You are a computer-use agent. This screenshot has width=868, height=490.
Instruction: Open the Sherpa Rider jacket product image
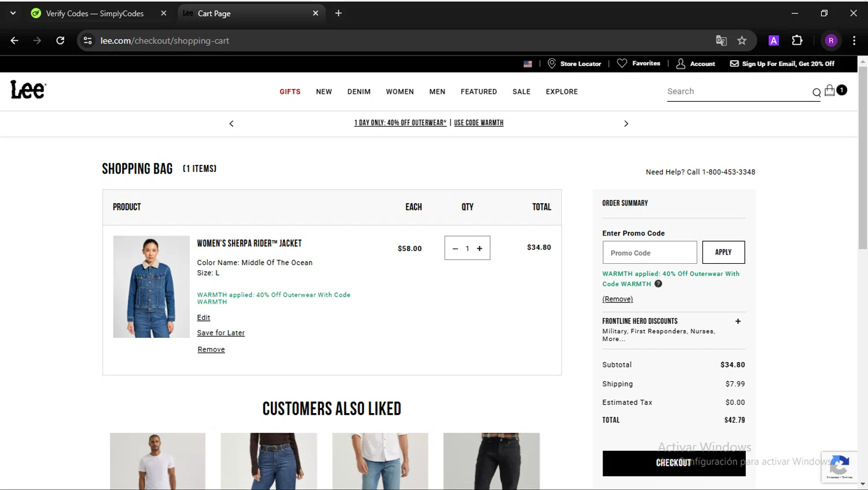151,286
